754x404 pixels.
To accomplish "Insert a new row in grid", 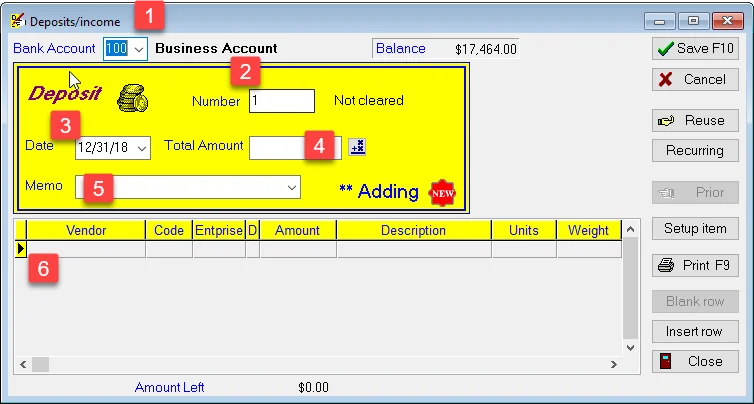I will [x=695, y=331].
